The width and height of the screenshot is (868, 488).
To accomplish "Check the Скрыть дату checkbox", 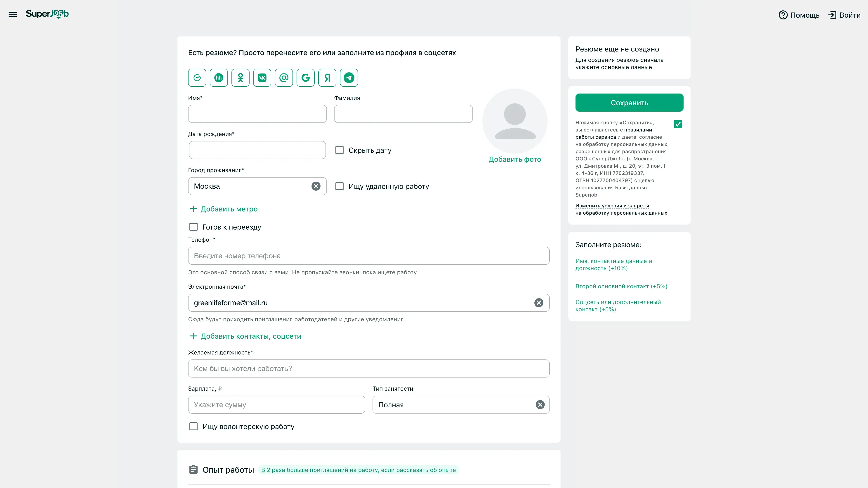I will pyautogui.click(x=339, y=150).
